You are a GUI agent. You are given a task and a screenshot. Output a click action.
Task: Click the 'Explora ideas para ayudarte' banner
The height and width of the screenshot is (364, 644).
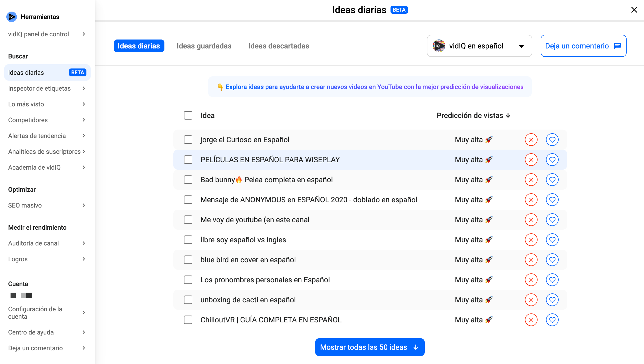click(369, 87)
